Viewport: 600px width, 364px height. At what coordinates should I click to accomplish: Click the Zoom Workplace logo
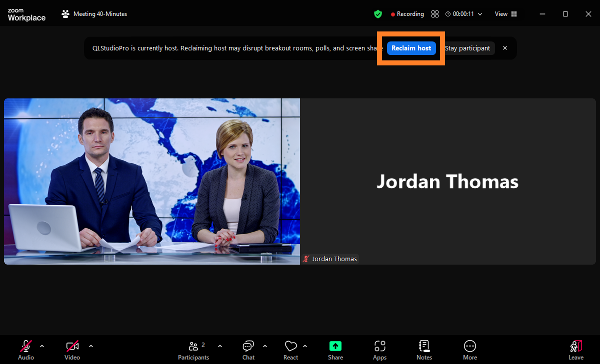[x=26, y=15]
